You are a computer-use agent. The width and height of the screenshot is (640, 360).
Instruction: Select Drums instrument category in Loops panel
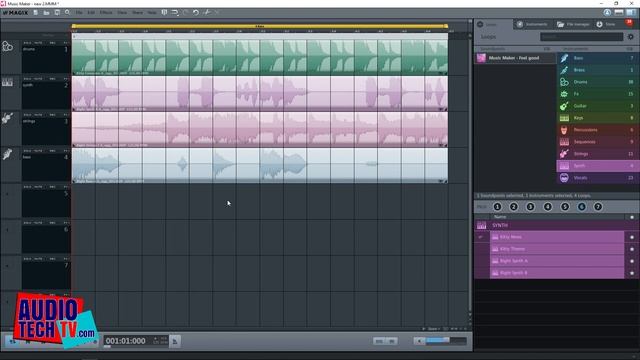tap(597, 82)
